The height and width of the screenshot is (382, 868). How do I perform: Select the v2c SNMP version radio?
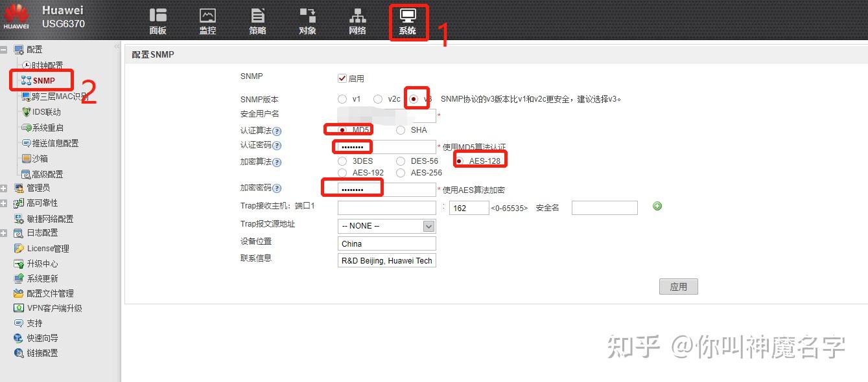(378, 99)
